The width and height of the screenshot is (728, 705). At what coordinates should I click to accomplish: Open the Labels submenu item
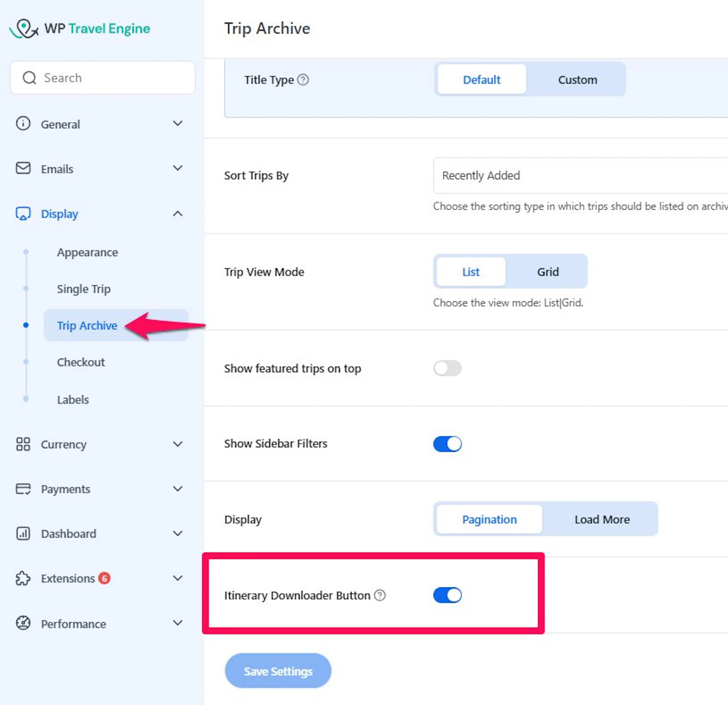[x=73, y=399]
